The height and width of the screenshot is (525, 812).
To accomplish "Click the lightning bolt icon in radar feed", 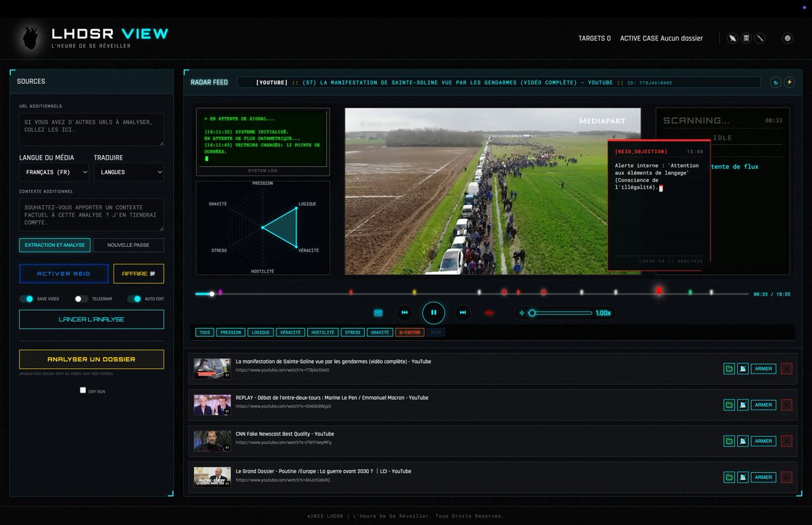I will tap(789, 83).
